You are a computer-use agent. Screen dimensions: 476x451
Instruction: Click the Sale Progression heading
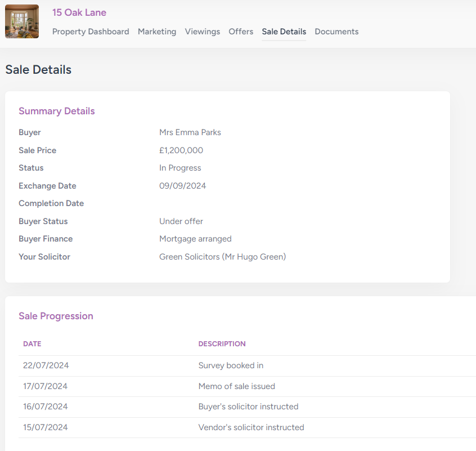(x=56, y=316)
